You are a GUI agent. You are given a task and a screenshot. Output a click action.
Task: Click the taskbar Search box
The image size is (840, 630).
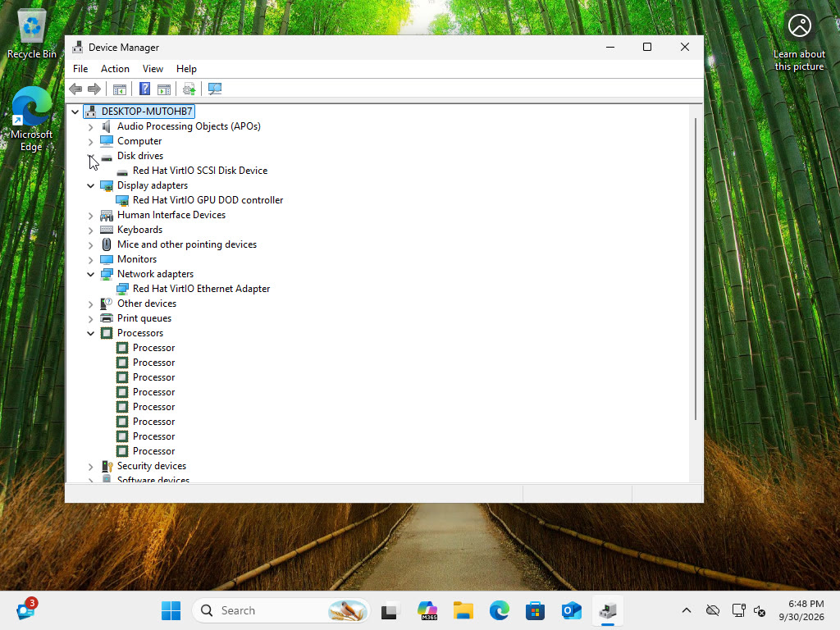tap(281, 610)
